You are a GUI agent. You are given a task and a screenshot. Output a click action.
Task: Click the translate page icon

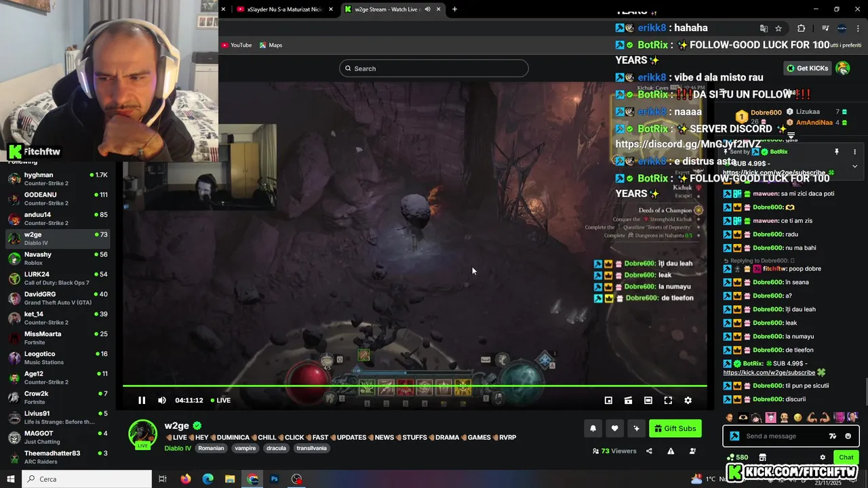click(x=764, y=28)
